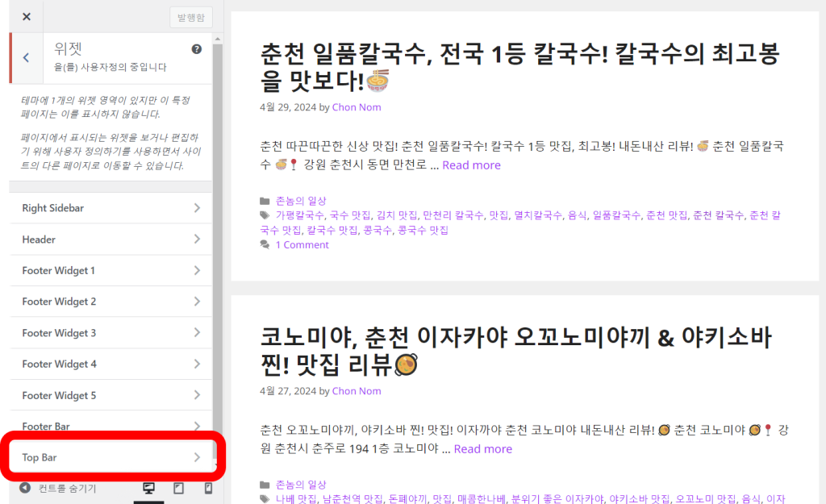
Task: Switch to desktop preview icon
Action: [x=149, y=488]
